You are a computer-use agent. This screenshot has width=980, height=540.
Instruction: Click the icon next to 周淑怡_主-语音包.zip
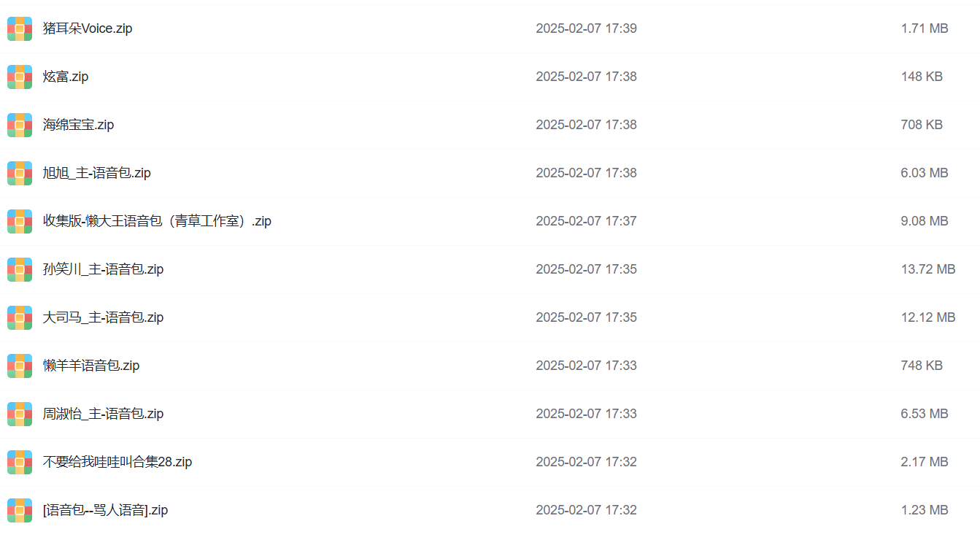click(x=20, y=414)
